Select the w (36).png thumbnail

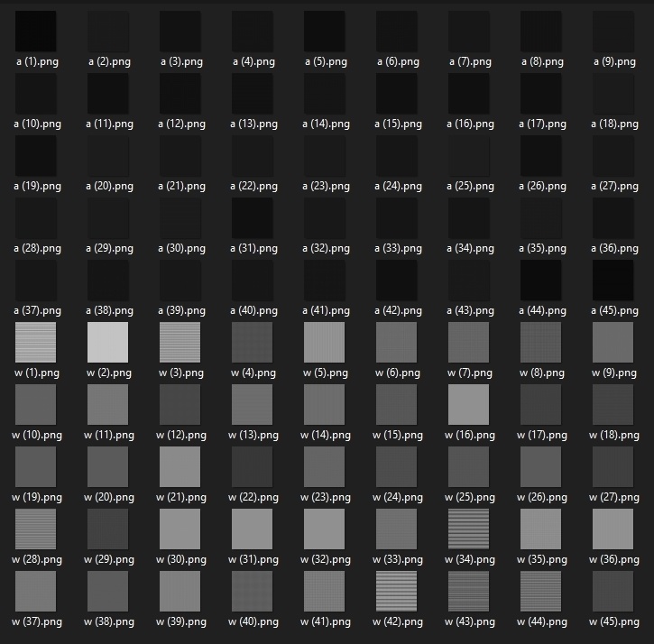(613, 529)
